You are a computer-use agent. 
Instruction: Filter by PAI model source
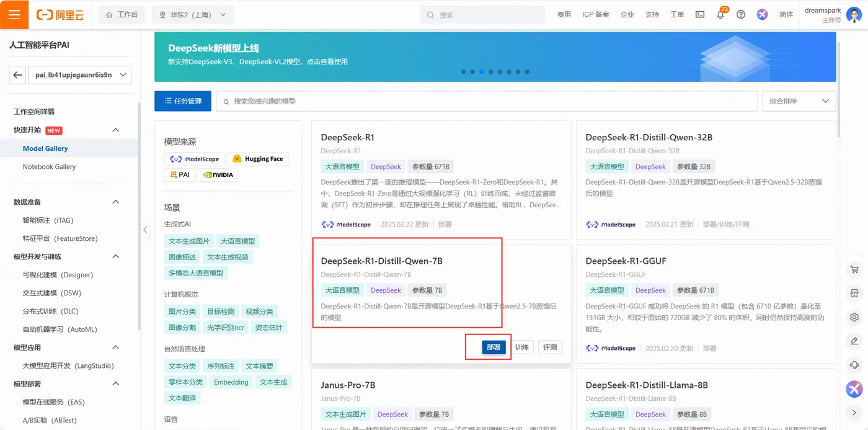coord(179,175)
